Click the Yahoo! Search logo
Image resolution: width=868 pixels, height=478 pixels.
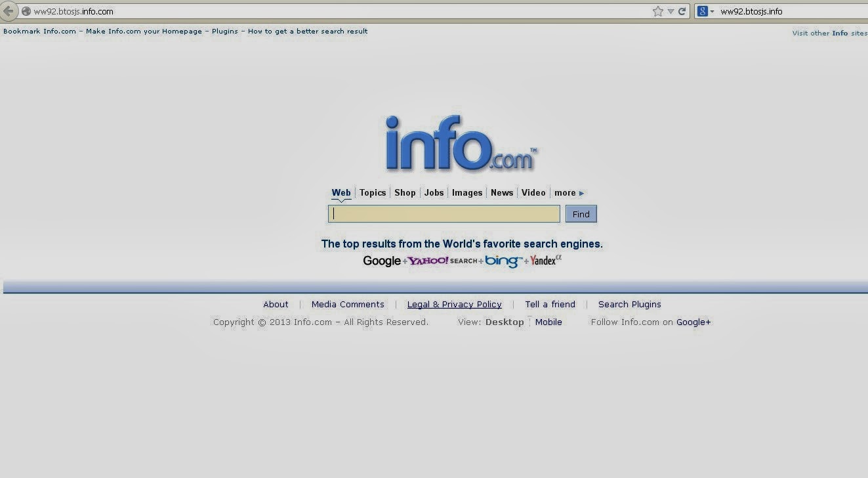coord(442,261)
